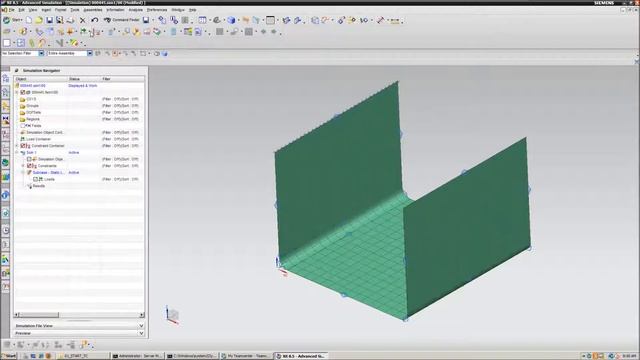Click the Status column header
This screenshot has width=640, height=360.
(x=84, y=79)
